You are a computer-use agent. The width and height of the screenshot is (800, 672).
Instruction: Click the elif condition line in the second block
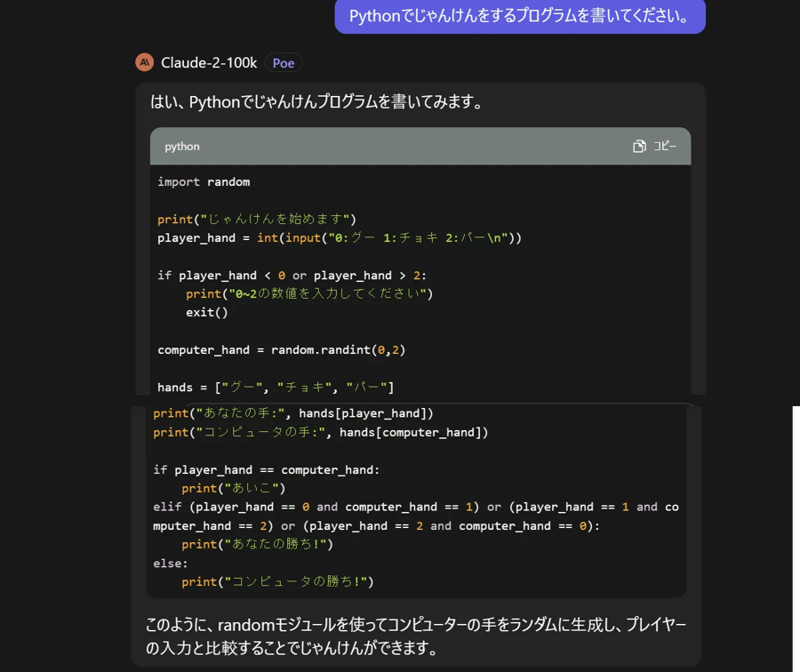(x=400, y=506)
